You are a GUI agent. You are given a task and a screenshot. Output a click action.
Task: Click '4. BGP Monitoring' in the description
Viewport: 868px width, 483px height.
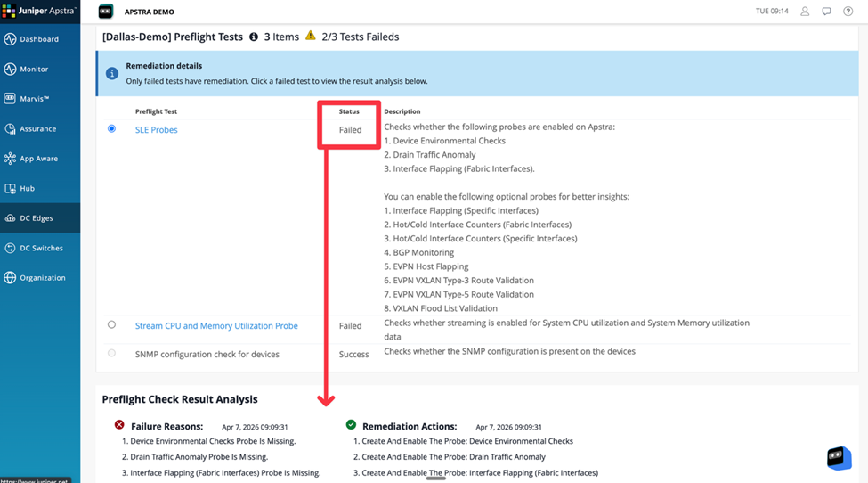419,252
